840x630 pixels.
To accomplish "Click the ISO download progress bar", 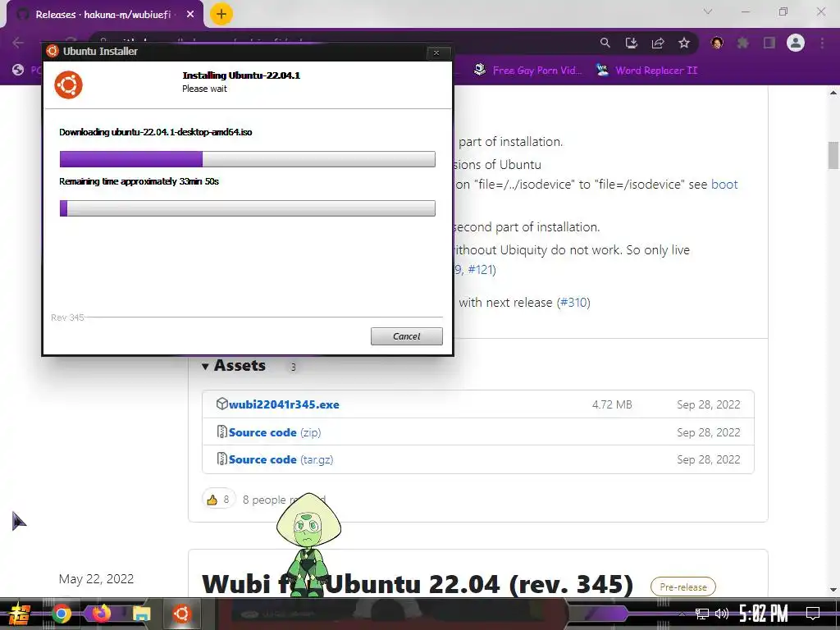I will coord(248,159).
